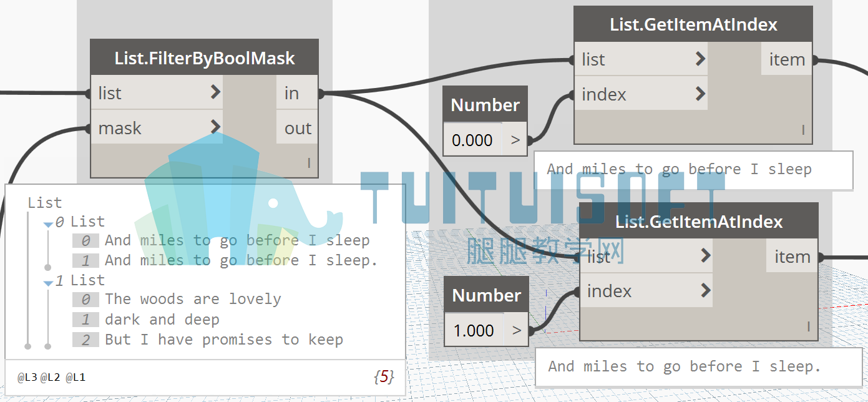The image size is (868, 402).
Task: Click lacing indicator on GetItemAtIndex fed by 0.000
Action: (x=803, y=130)
